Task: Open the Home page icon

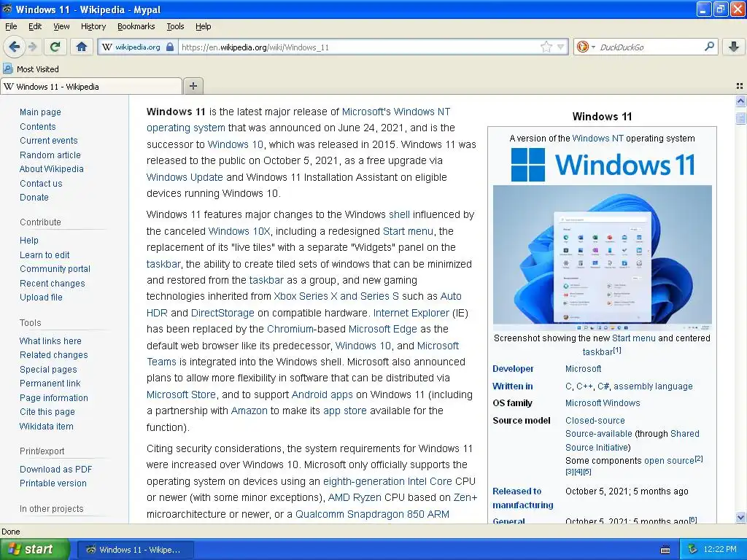Action: (x=82, y=47)
